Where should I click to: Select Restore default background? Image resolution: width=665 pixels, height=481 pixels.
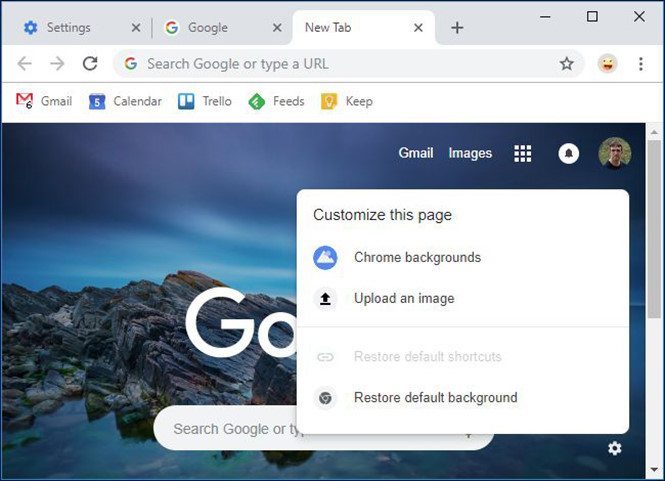[x=463, y=398]
